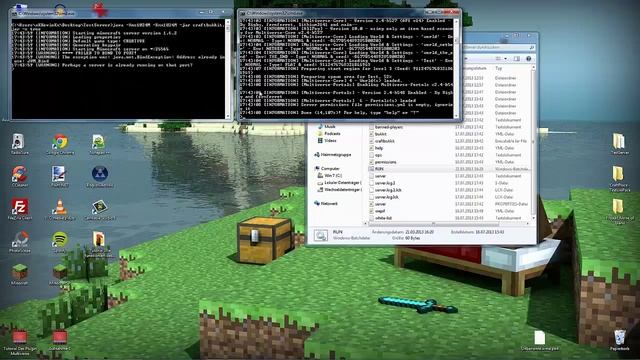Open the CraftPlace TexturePack desktop folder

pos(619,178)
